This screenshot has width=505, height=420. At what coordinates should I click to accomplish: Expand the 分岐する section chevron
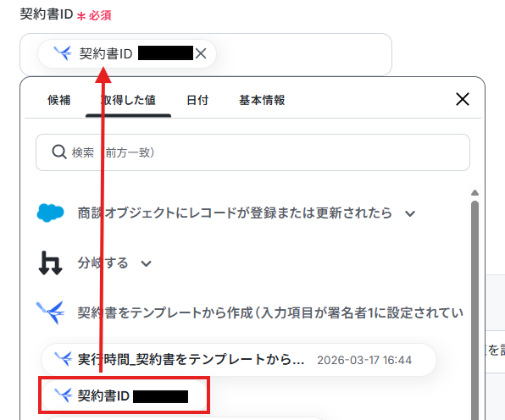click(x=147, y=263)
